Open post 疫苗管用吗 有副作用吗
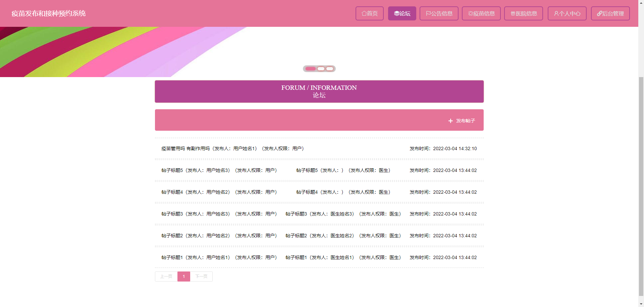644x307 pixels. click(x=232, y=148)
